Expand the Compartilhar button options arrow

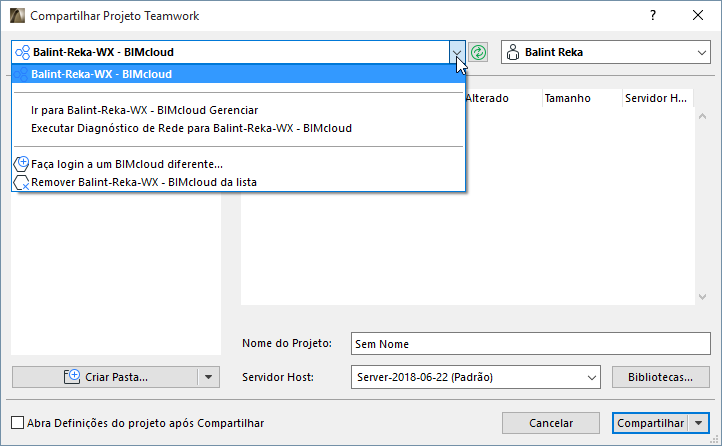[x=699, y=423]
